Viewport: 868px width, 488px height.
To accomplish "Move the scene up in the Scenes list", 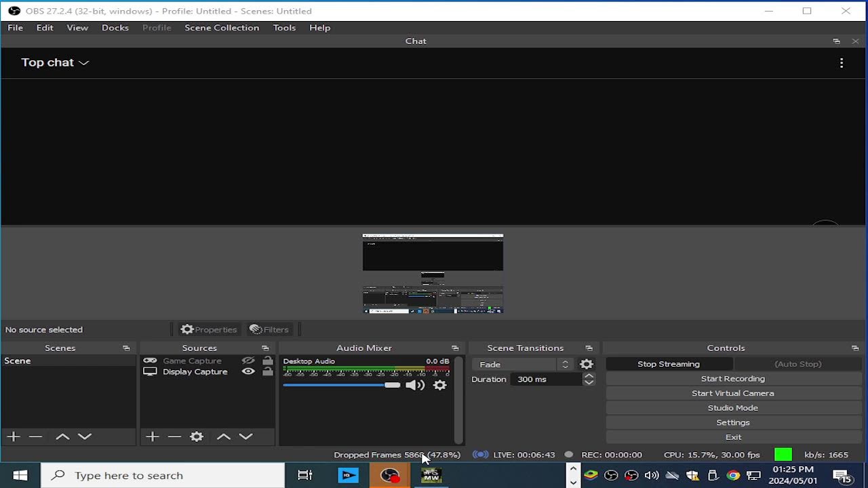I will (x=62, y=437).
